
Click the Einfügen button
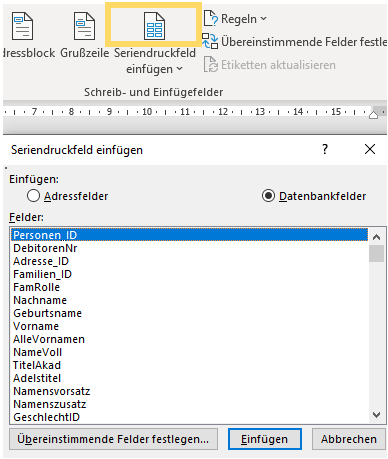click(265, 439)
